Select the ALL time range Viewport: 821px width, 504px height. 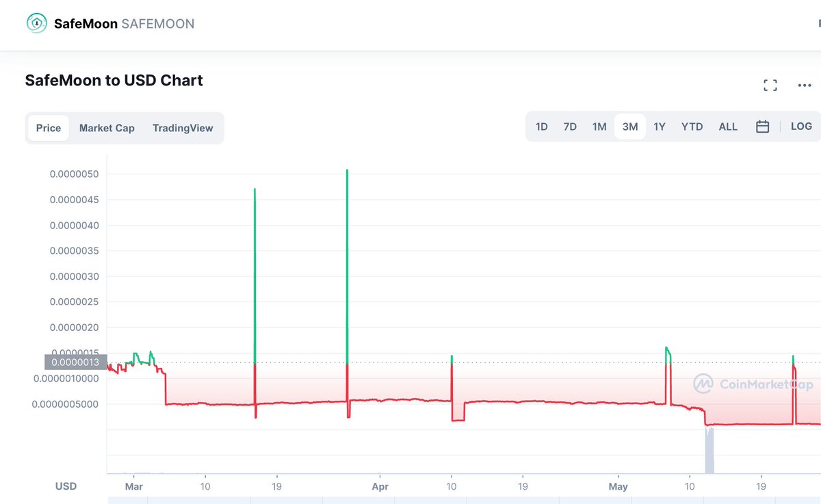pyautogui.click(x=728, y=127)
